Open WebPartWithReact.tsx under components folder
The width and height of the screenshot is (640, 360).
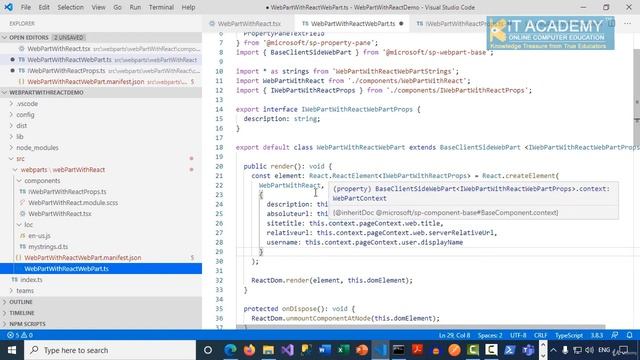60,214
